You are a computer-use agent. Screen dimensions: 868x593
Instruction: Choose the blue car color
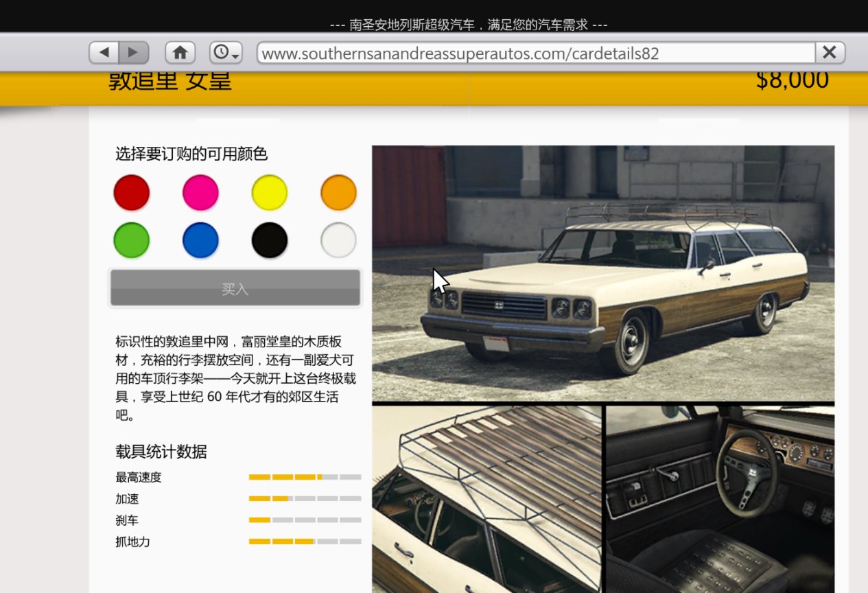[200, 240]
